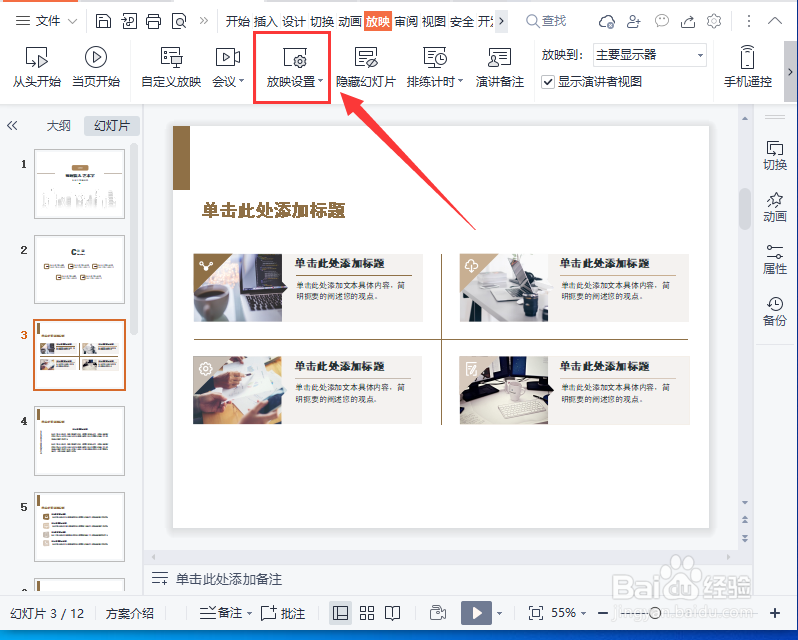Click the comment bubble icon
The image size is (798, 640).
(x=661, y=21)
